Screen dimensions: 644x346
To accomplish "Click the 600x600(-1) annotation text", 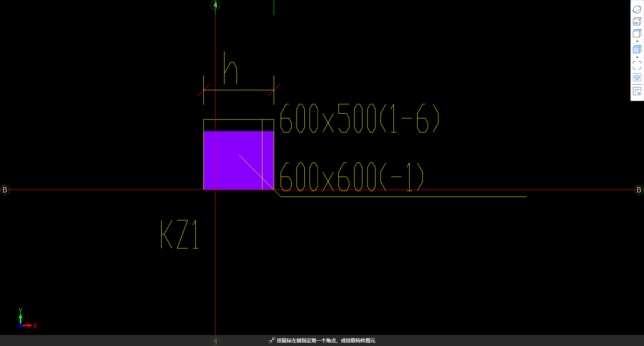I will coord(352,176).
